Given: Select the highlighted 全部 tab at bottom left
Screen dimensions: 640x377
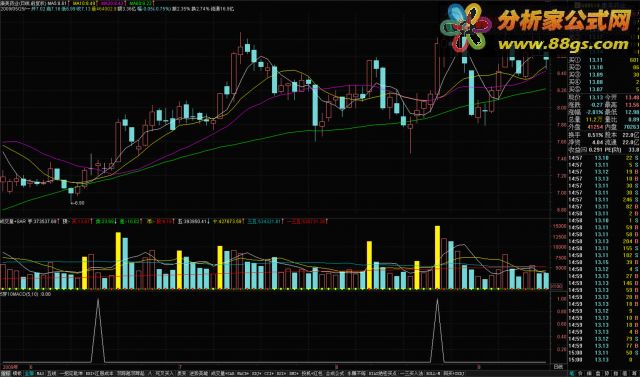Looking at the screenshot, I should coord(29,373).
